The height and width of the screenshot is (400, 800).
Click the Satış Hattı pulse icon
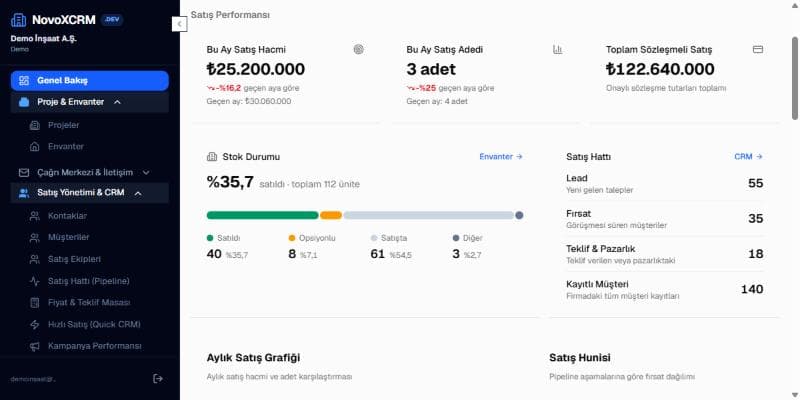pyautogui.click(x=35, y=281)
